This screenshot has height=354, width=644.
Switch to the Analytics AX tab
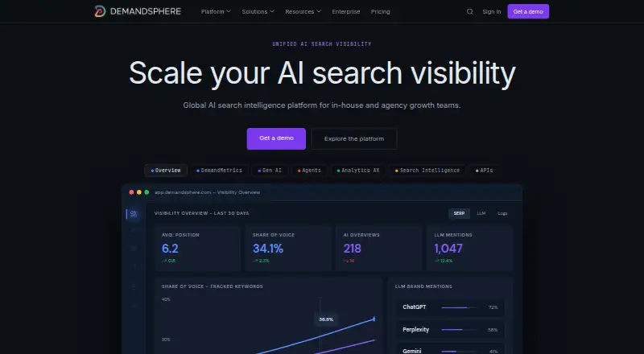coord(358,171)
